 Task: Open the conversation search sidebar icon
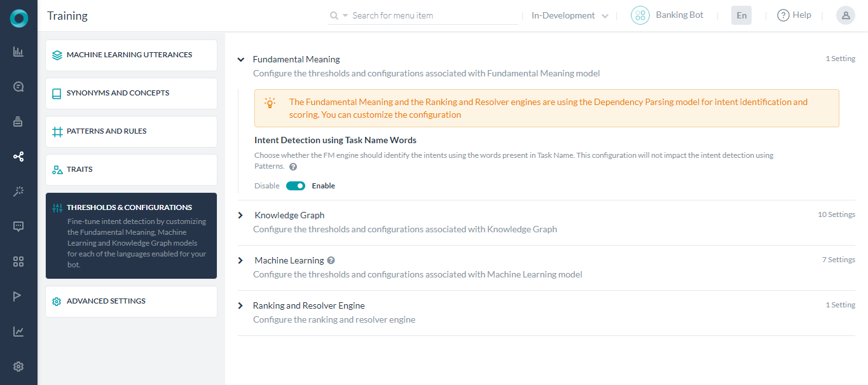18,87
